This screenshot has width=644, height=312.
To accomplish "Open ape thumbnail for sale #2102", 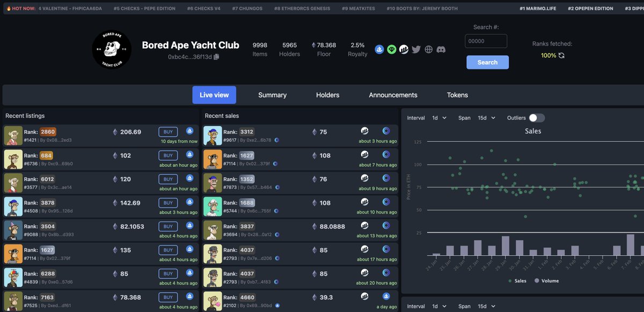I will (213, 301).
